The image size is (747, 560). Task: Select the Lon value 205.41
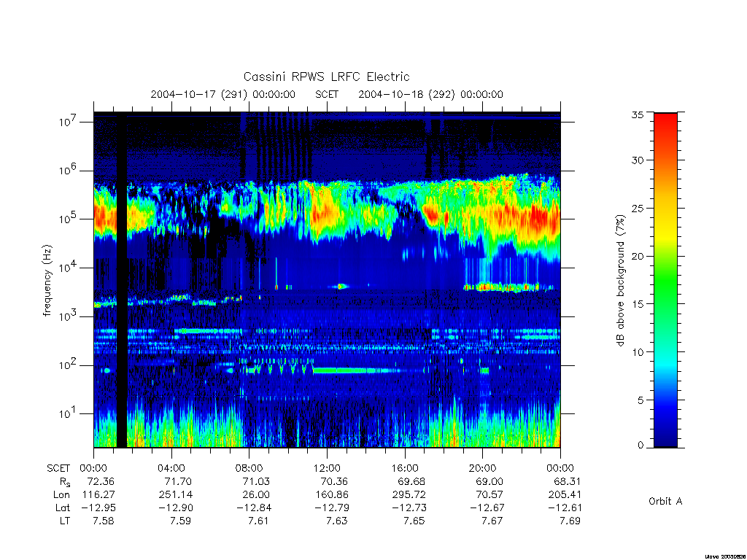tap(565, 494)
